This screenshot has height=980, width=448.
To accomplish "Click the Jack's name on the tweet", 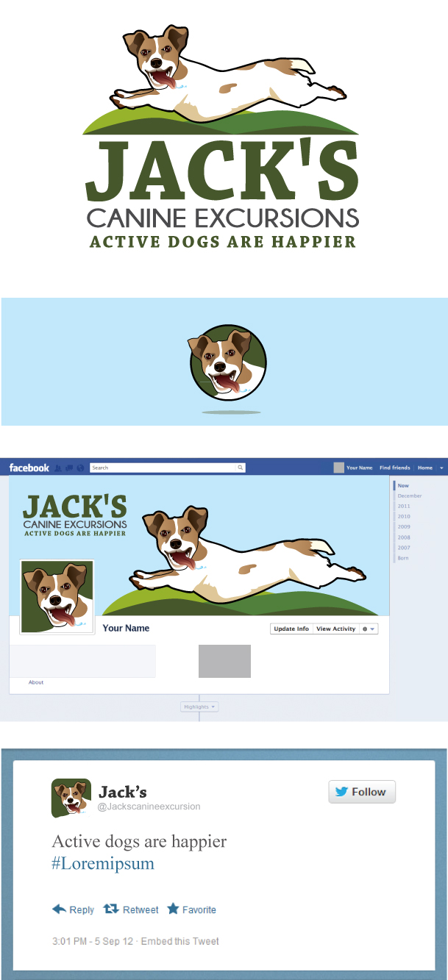I will coord(123,792).
